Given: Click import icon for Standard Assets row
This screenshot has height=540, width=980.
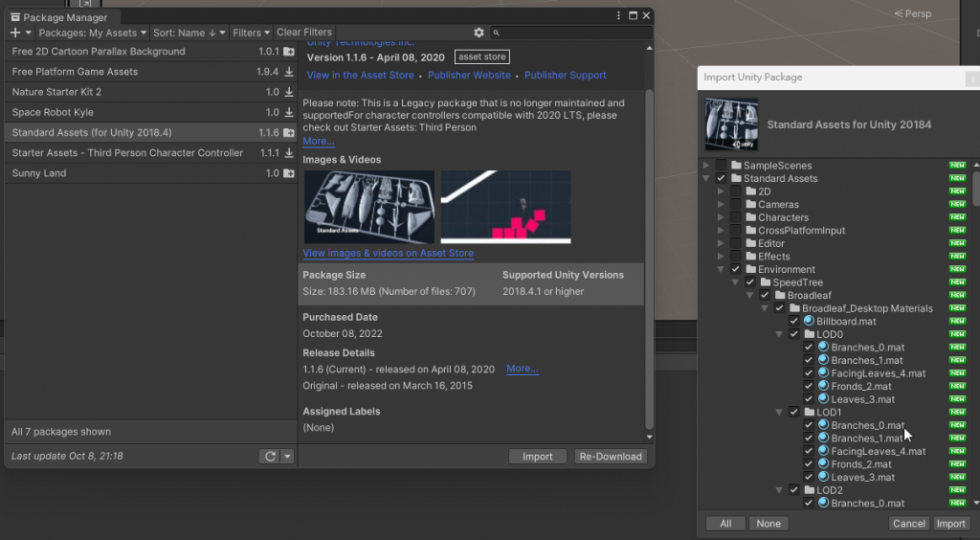Looking at the screenshot, I should (x=289, y=132).
